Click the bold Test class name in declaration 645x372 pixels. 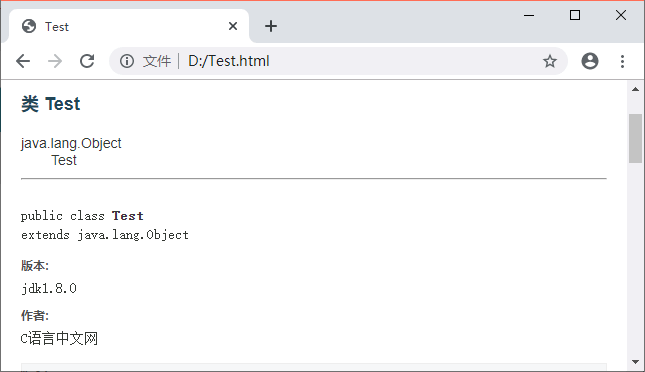(x=128, y=216)
